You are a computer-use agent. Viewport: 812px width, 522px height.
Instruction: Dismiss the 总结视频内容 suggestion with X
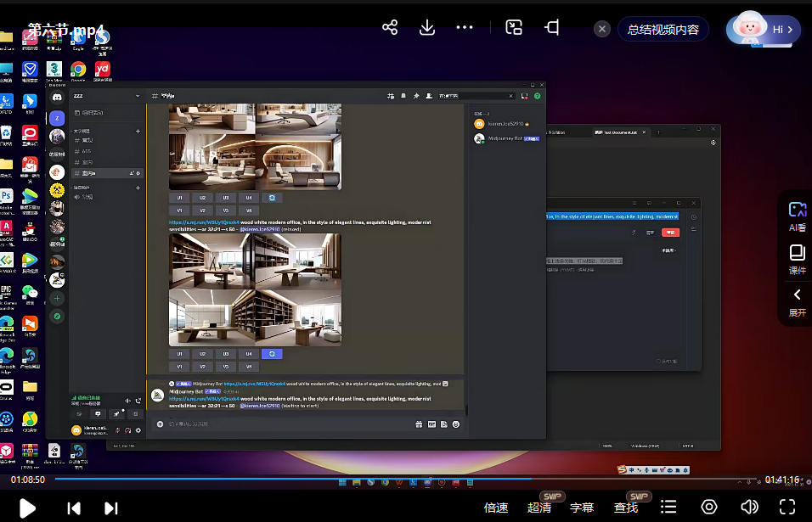click(602, 29)
